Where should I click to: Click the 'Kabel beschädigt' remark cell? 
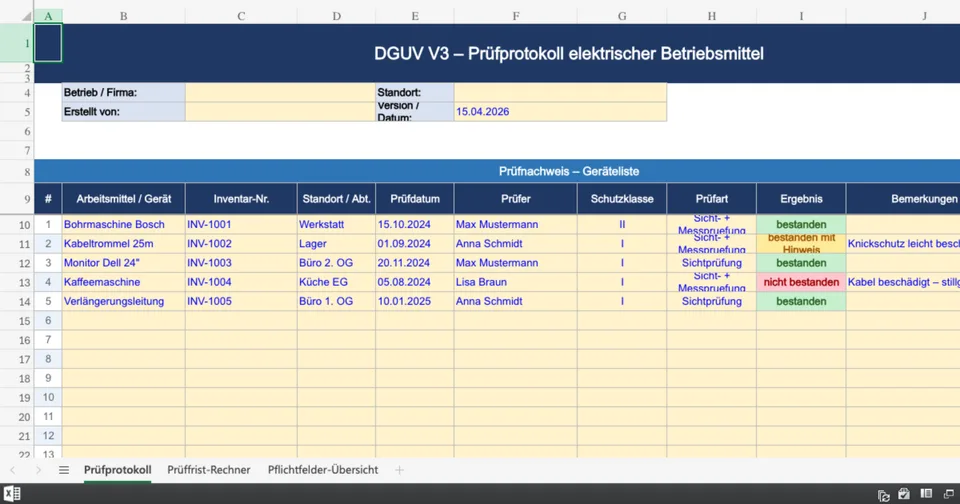coord(903,282)
